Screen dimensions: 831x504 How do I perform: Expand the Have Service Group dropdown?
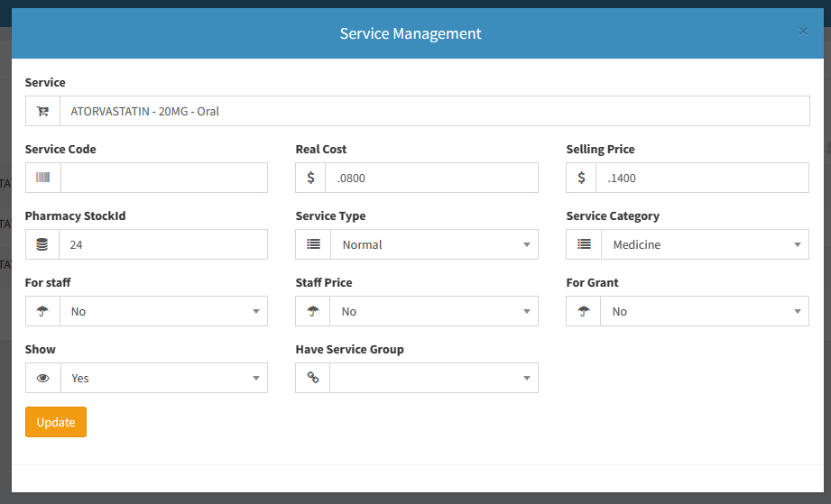coord(433,379)
